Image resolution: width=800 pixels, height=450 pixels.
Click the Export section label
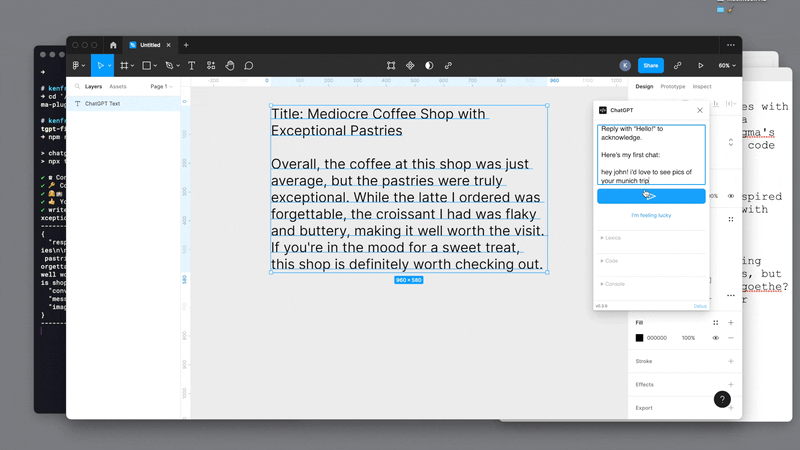(x=644, y=408)
